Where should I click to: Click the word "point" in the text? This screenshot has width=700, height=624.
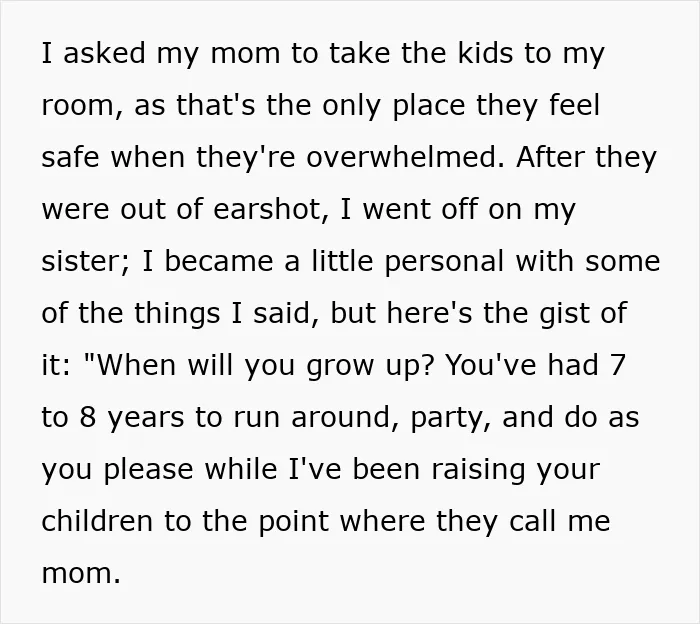coord(293,522)
